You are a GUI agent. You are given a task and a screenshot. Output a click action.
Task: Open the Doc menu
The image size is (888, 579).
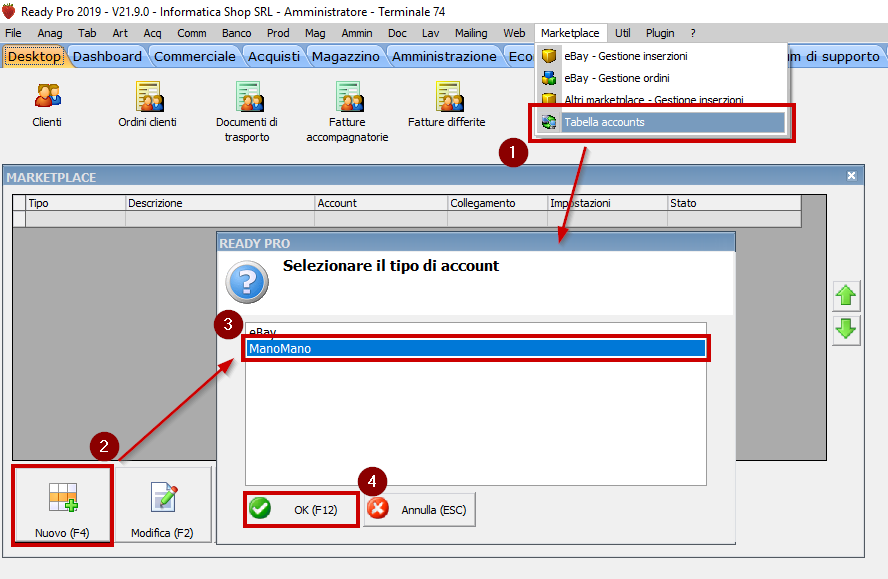397,33
